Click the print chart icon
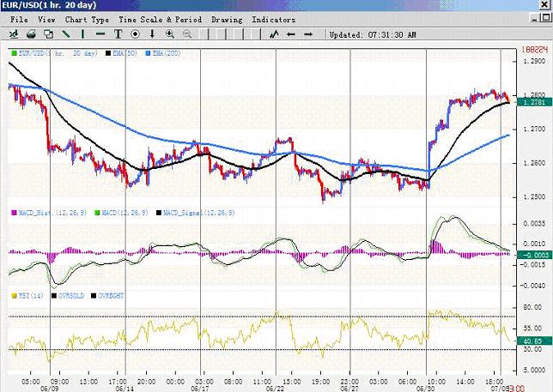553x392 pixels. coord(31,34)
